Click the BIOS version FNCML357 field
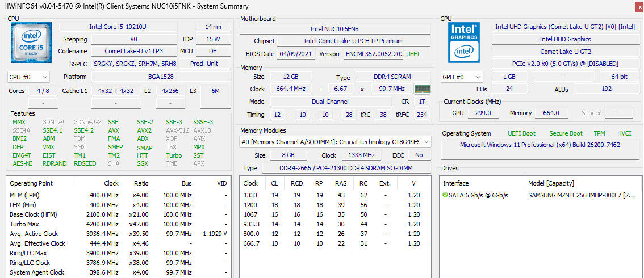This screenshot has width=644, height=278. point(373,54)
